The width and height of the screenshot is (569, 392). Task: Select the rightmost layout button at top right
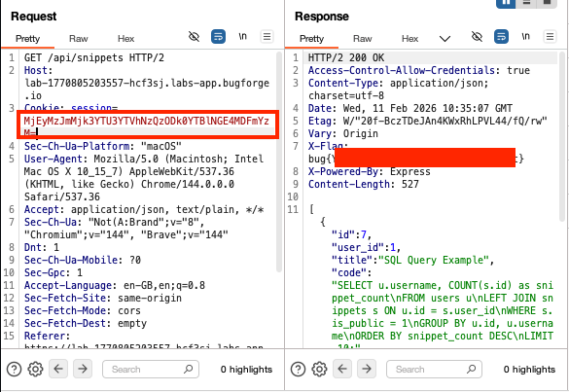[548, 3]
